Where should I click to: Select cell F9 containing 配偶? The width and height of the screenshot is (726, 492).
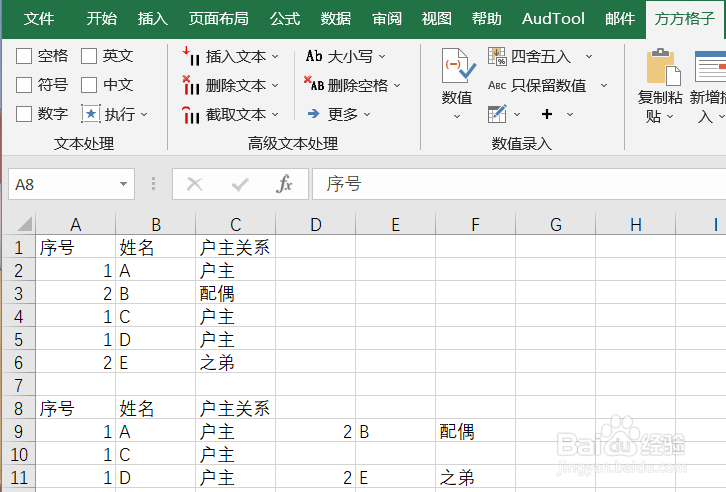coord(476,431)
